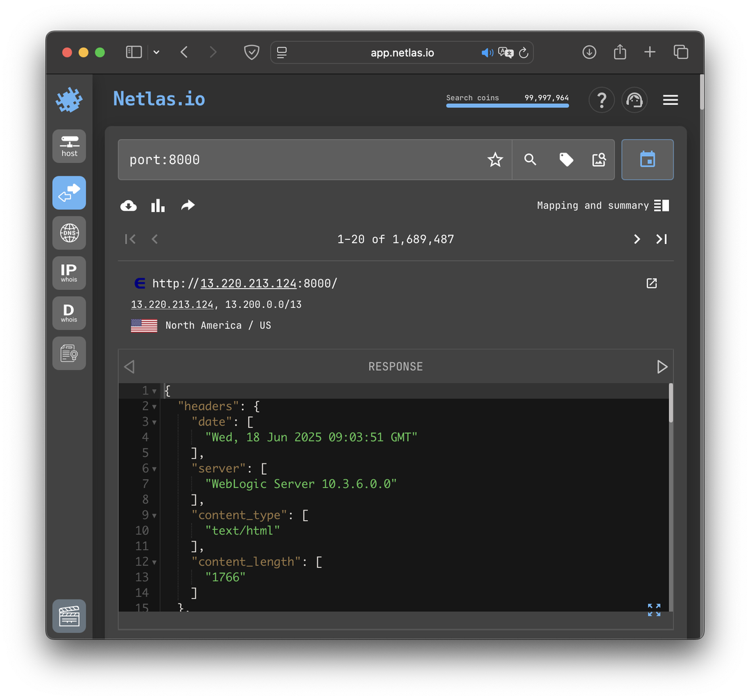Select the DNS search sidebar icon
750x700 pixels.
(69, 233)
